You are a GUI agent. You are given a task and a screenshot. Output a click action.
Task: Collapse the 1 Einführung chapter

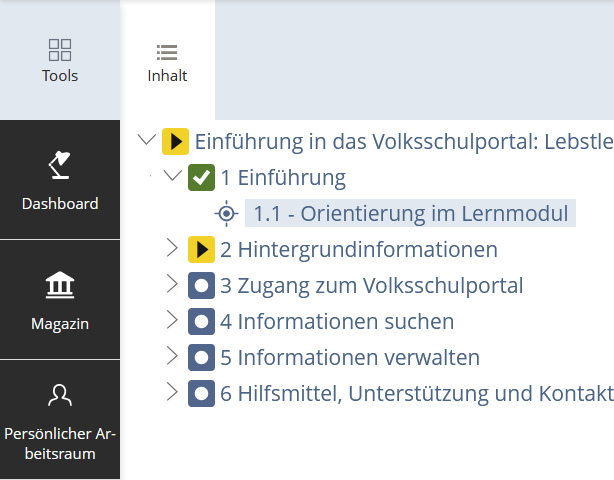(x=172, y=178)
